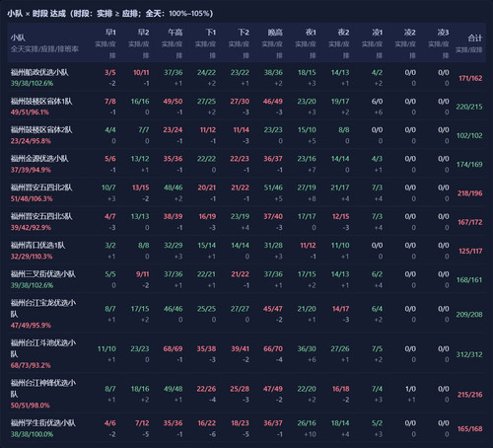
Task: Click the total 209/208
Action: [x=469, y=315]
